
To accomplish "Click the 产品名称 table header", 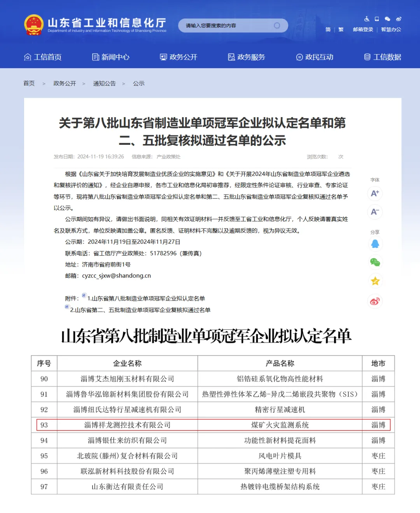I will [280, 364].
